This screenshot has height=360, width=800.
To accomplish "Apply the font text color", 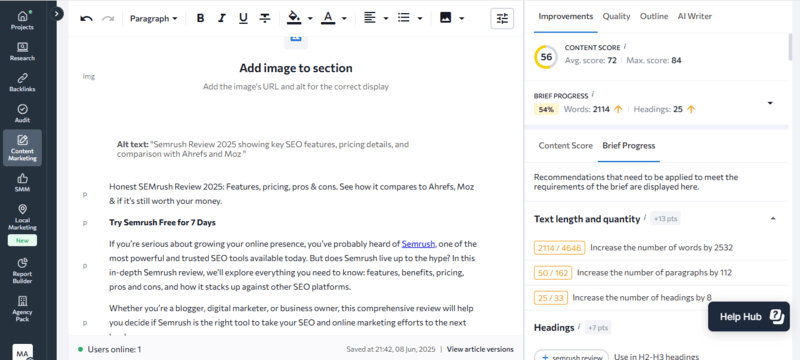I will pyautogui.click(x=328, y=18).
